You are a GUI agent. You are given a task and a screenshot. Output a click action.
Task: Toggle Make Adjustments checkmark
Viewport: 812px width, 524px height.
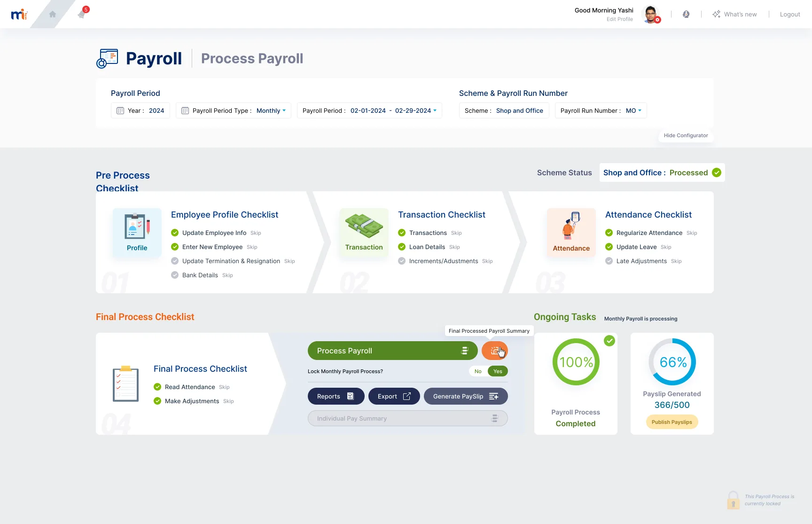coord(157,401)
